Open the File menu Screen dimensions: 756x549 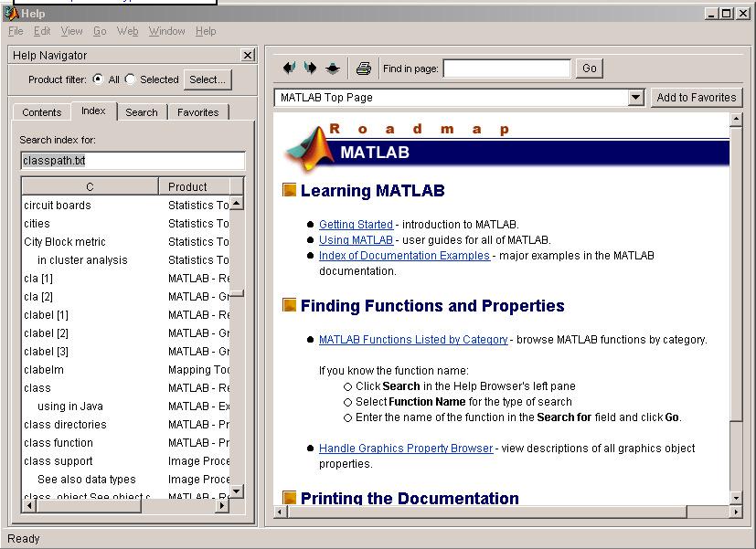click(16, 31)
